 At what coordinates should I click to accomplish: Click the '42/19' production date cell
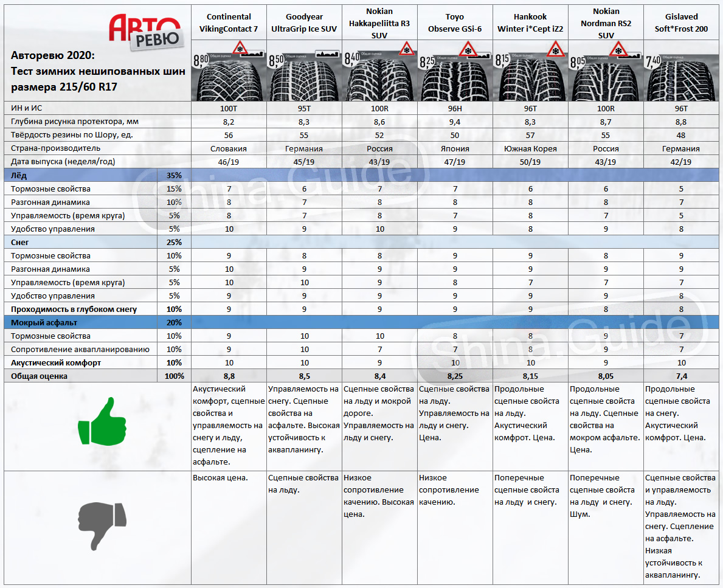coord(681,162)
